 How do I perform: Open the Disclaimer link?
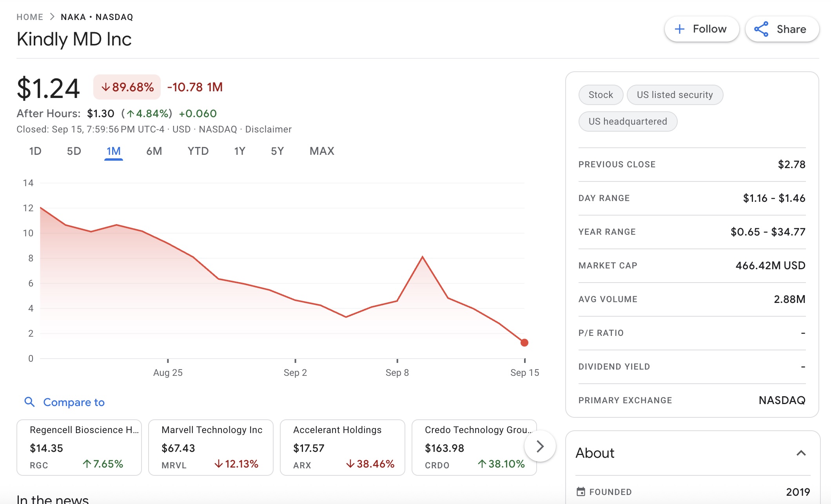268,129
